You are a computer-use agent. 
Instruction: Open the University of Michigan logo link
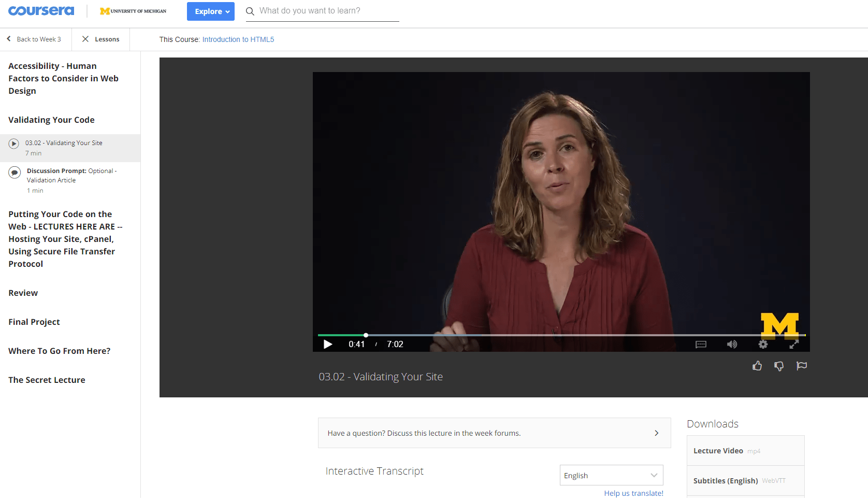(x=133, y=11)
